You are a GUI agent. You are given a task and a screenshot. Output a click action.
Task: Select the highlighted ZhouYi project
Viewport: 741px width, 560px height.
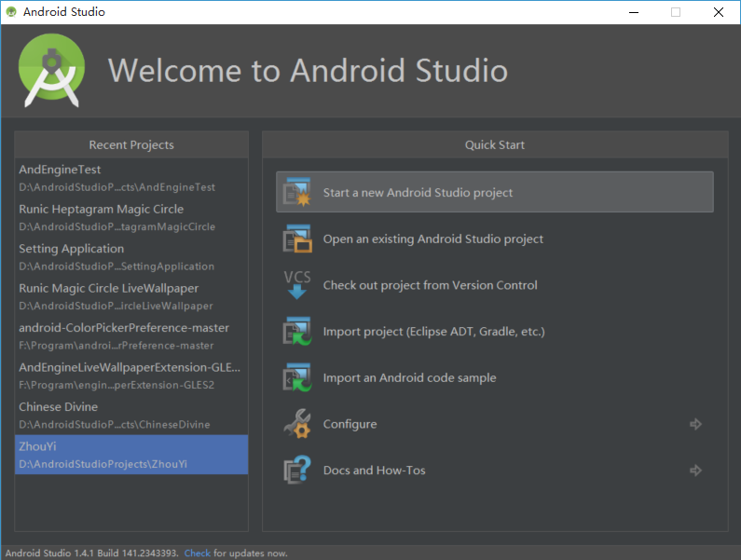[131, 455]
